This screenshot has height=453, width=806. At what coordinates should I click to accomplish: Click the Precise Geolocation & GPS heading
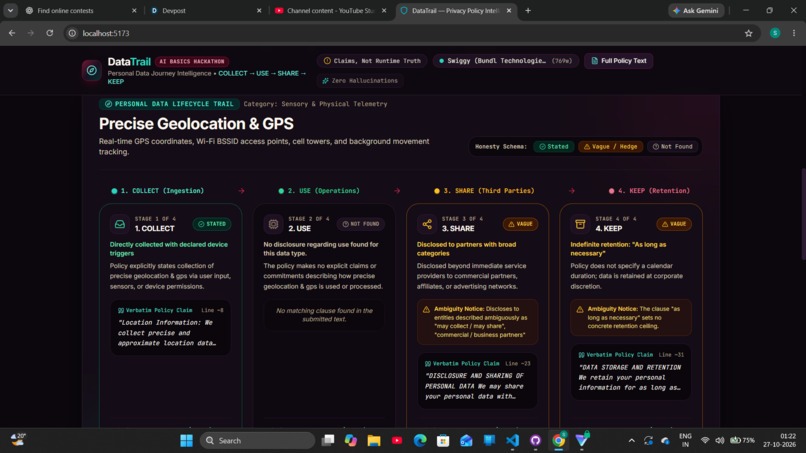click(x=196, y=124)
